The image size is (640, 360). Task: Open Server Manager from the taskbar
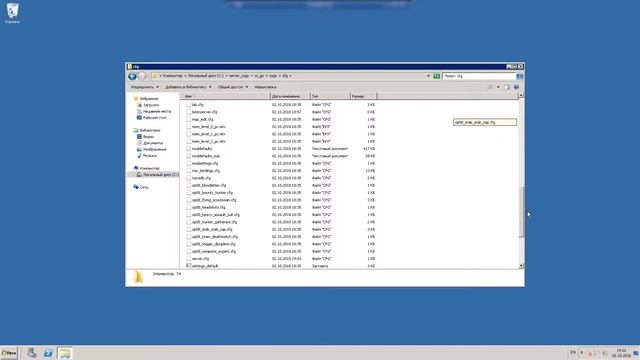[x=32, y=353]
